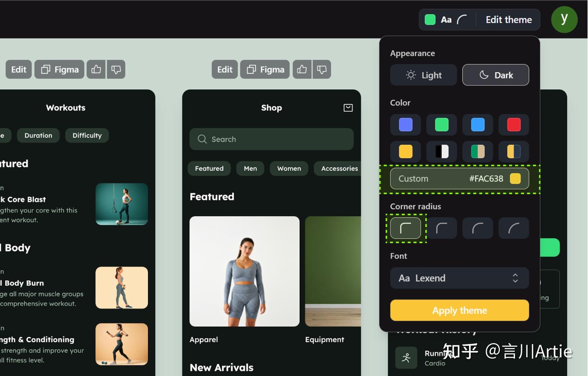588x376 pixels.
Task: Click the New Arrivals heading
Action: (x=222, y=367)
